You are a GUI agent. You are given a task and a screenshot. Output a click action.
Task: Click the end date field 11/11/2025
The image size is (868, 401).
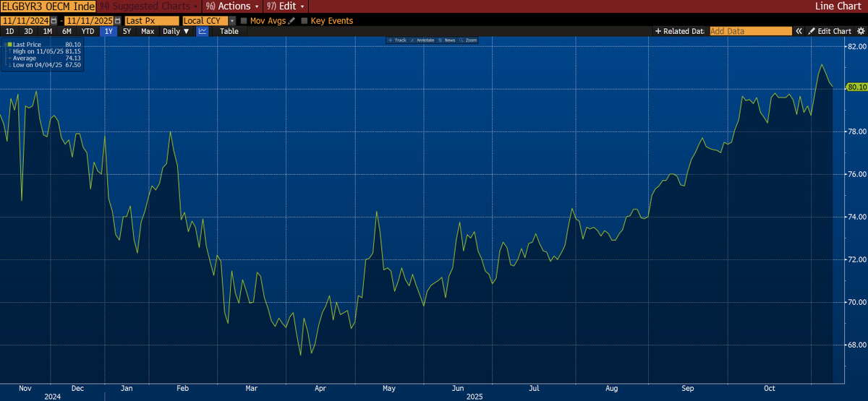(x=90, y=21)
